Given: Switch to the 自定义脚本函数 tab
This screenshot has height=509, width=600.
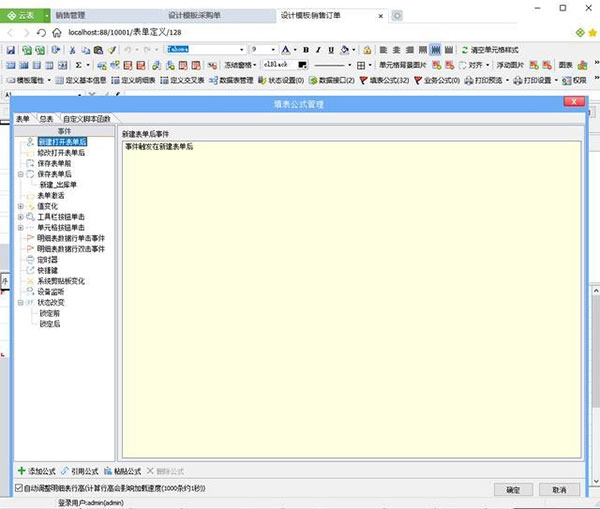Looking at the screenshot, I should click(x=86, y=119).
